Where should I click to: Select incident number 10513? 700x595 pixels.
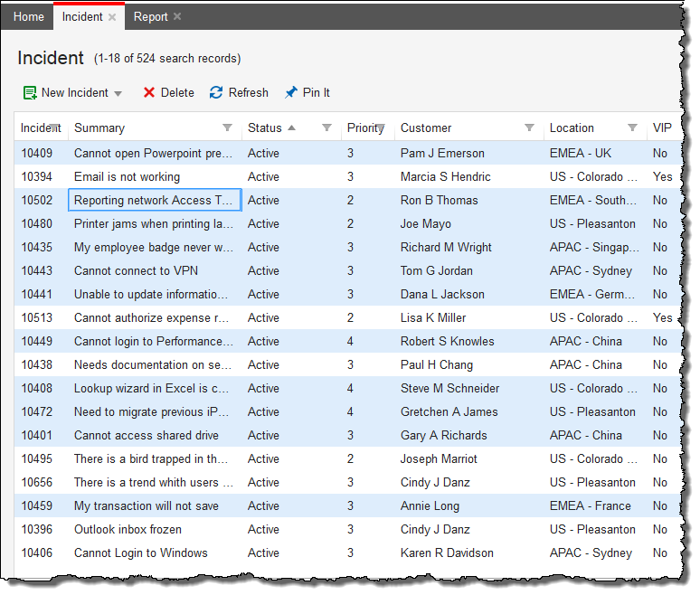pos(36,317)
